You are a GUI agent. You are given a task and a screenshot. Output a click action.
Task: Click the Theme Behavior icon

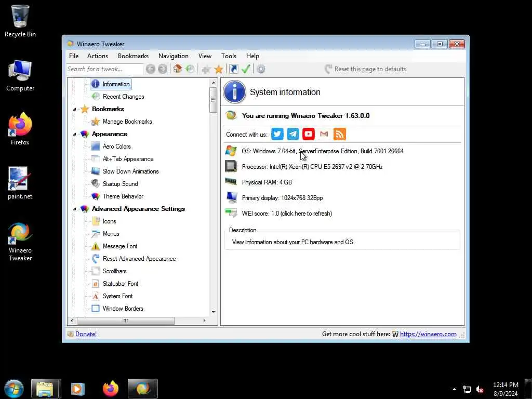pyautogui.click(x=96, y=196)
